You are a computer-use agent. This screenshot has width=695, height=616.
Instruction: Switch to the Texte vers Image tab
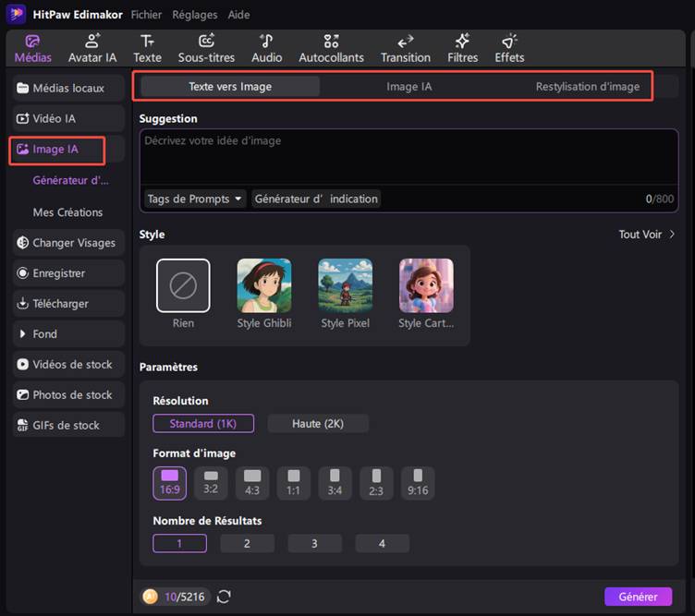tap(230, 87)
